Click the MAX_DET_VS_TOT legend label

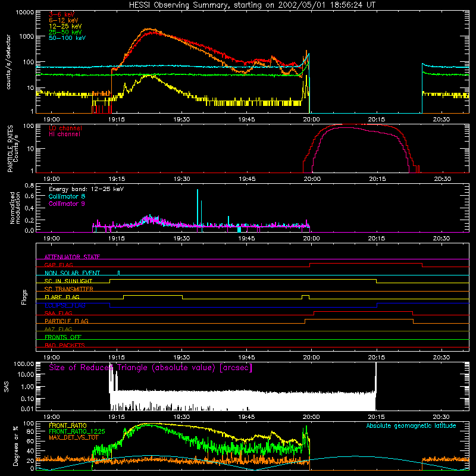point(73,437)
